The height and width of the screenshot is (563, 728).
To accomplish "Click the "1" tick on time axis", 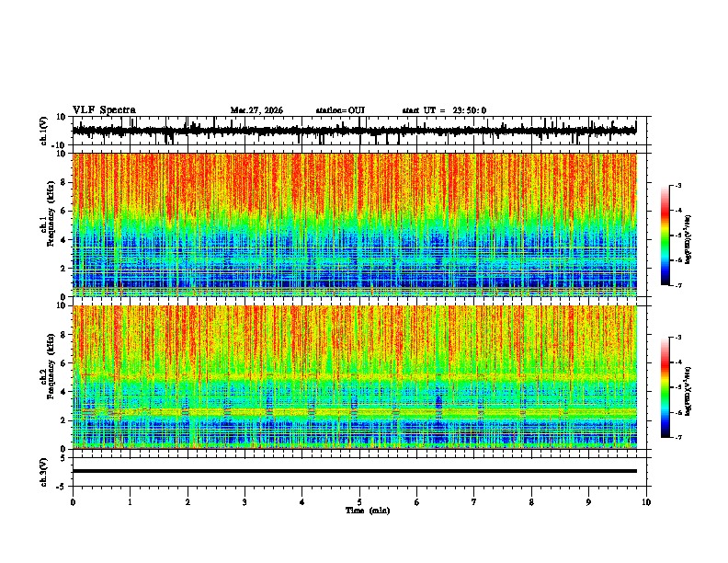I will click(130, 502).
